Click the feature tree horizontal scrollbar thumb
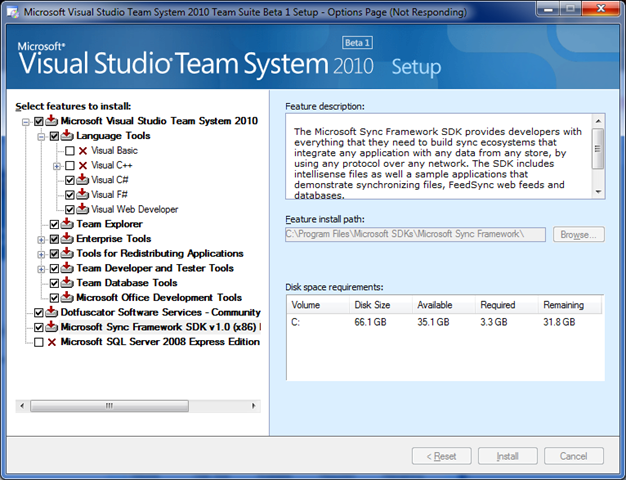The image size is (626, 480). pyautogui.click(x=109, y=406)
